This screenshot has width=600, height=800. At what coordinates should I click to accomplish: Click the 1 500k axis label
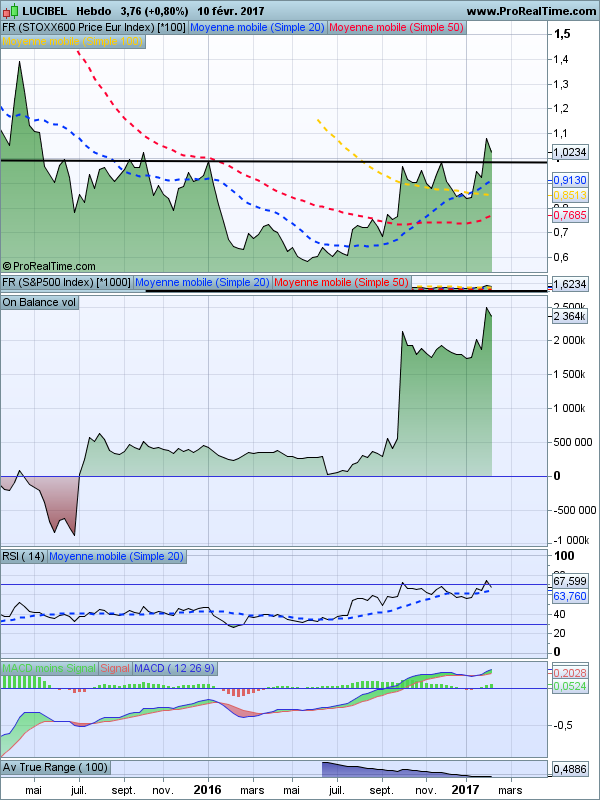(569, 374)
